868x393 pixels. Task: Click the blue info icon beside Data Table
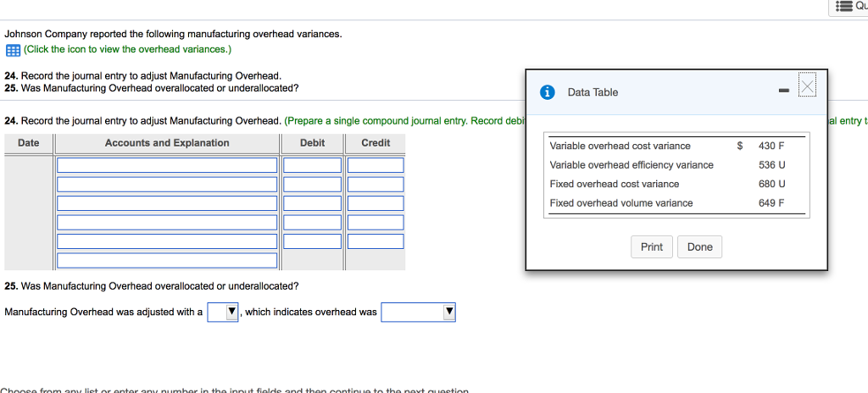tap(548, 92)
